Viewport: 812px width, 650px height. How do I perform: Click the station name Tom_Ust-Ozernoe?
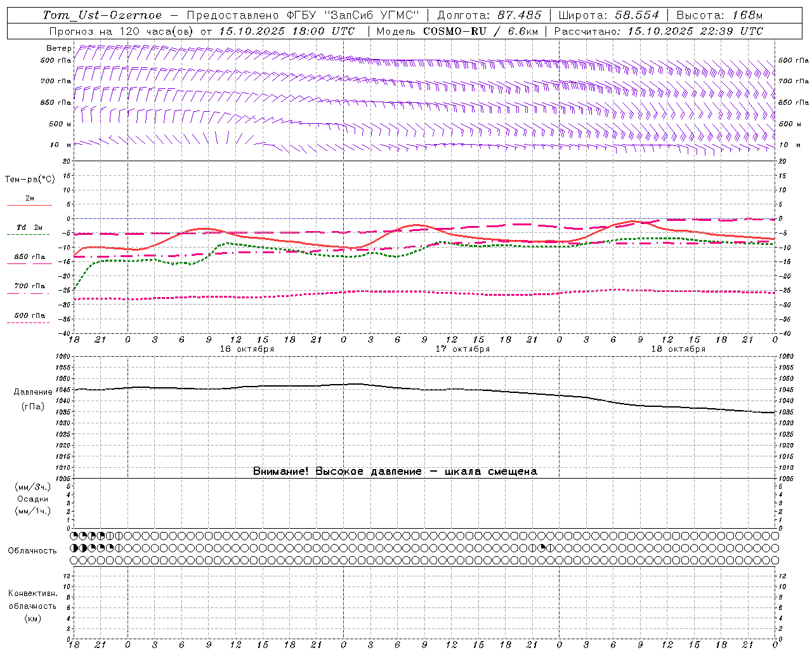pos(102,15)
